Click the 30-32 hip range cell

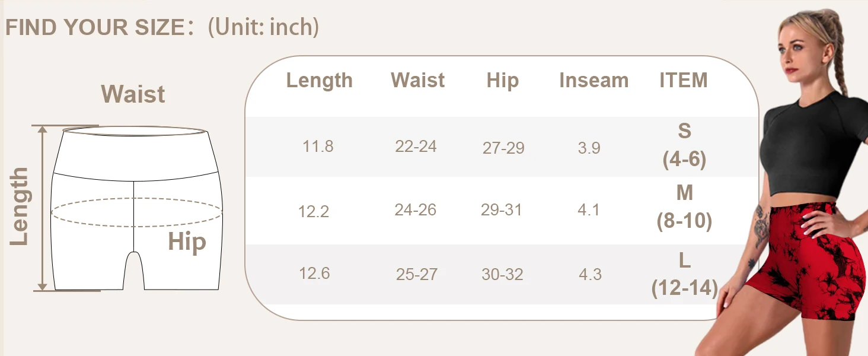point(502,274)
